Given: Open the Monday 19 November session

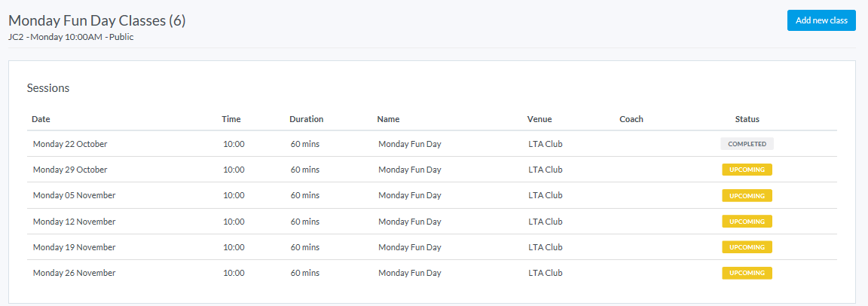Looking at the screenshot, I should 74,247.
